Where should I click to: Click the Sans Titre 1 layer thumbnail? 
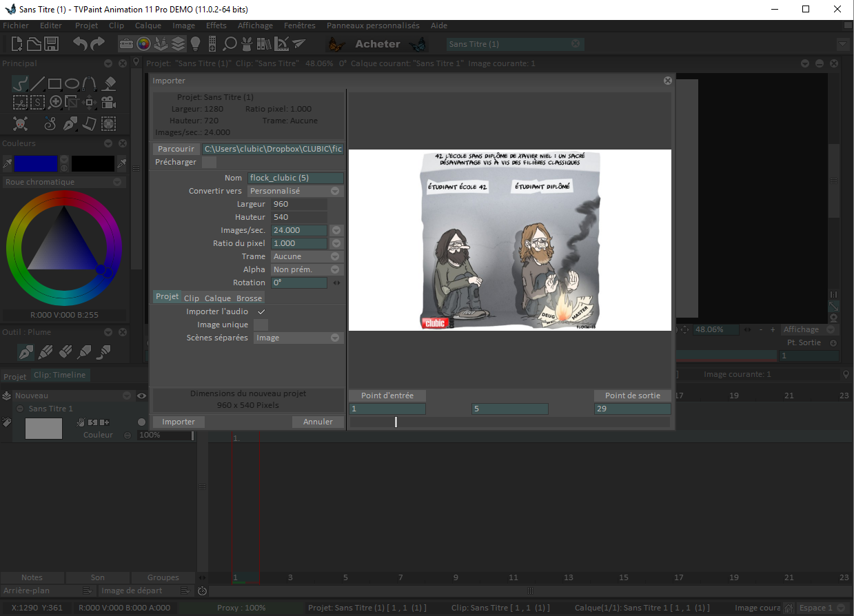click(x=43, y=429)
